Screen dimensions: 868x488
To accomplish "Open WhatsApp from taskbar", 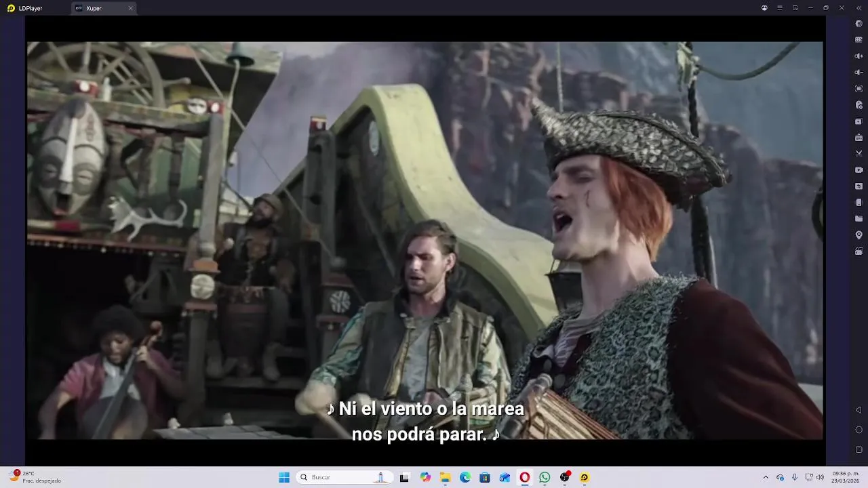I will 545,477.
